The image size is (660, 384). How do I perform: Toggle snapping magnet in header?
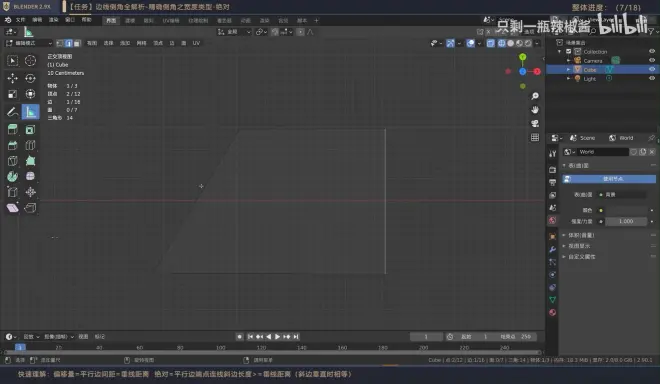(275, 32)
